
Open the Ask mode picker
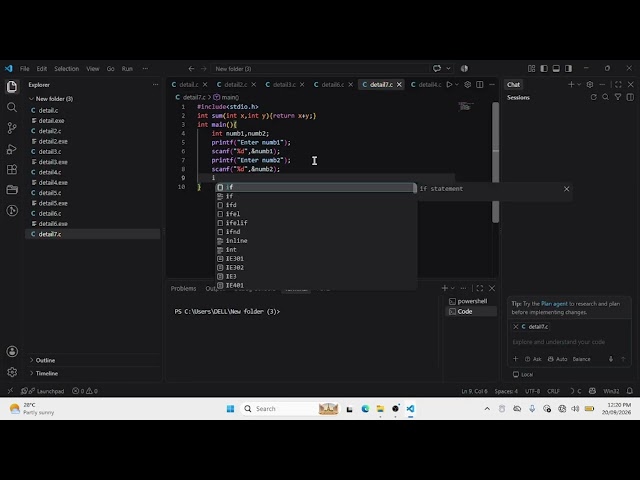point(533,359)
